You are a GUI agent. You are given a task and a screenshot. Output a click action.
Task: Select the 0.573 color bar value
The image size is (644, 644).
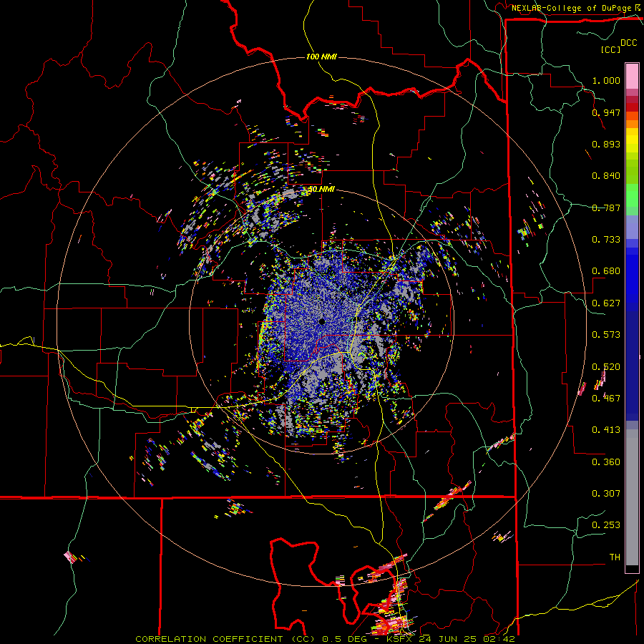[606, 335]
